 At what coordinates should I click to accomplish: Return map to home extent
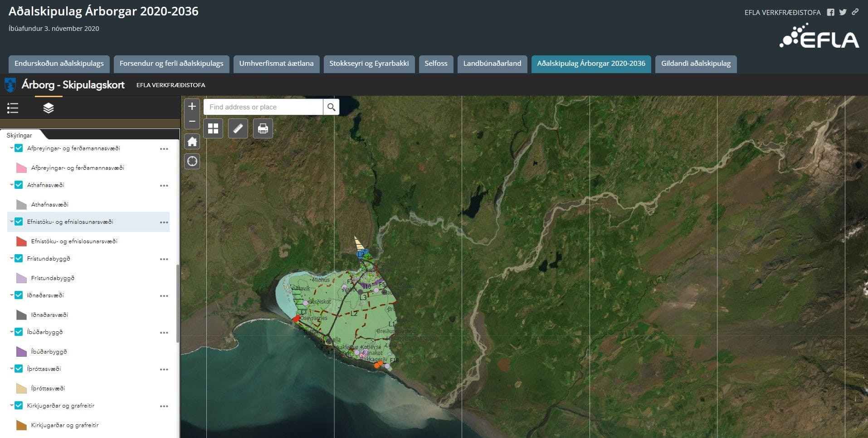(x=192, y=142)
